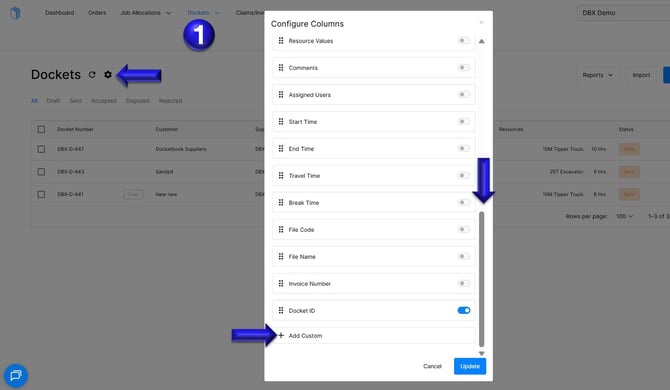Click scrollbar down arrow in dialog

point(482,354)
